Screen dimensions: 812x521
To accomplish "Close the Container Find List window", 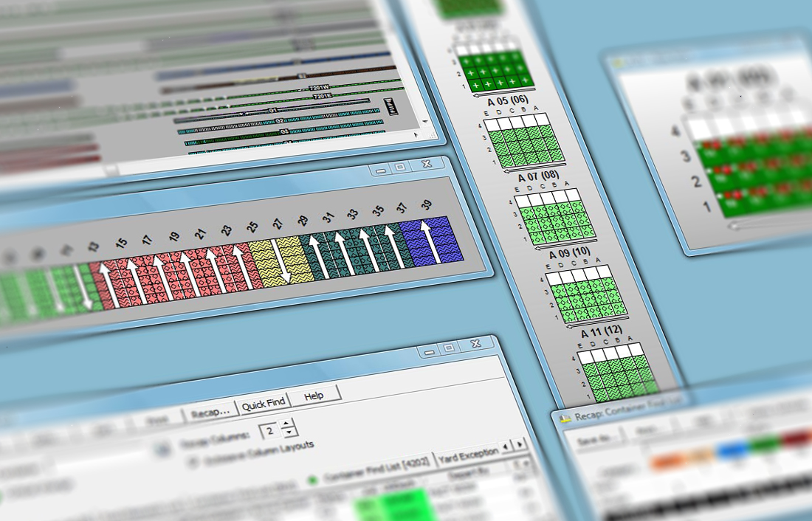I will (x=475, y=343).
